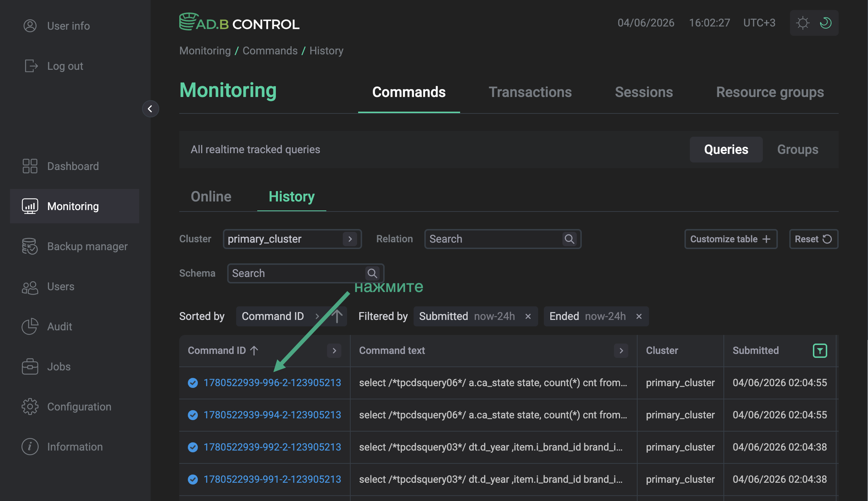
Task: Open command link 1780522939-996-2-123905213
Action: pos(272,383)
